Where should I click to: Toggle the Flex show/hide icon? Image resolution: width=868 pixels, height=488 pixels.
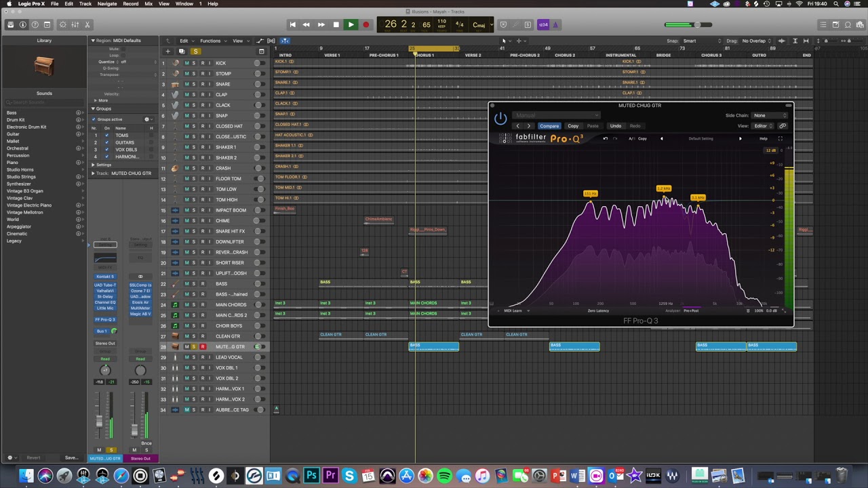271,41
